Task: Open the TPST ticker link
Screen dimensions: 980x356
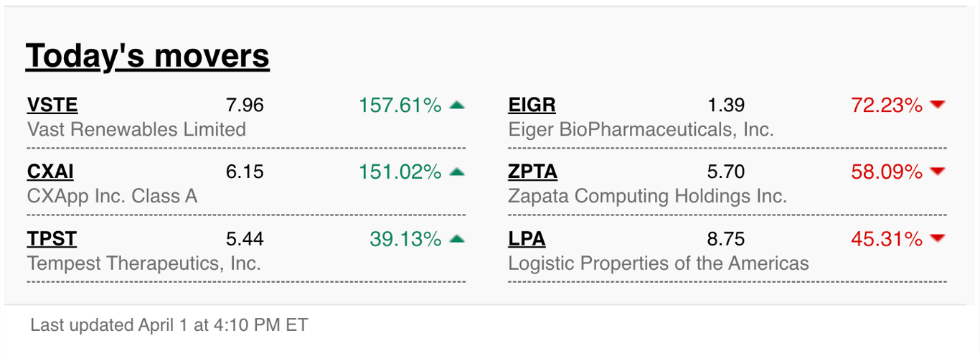Action: (x=52, y=239)
